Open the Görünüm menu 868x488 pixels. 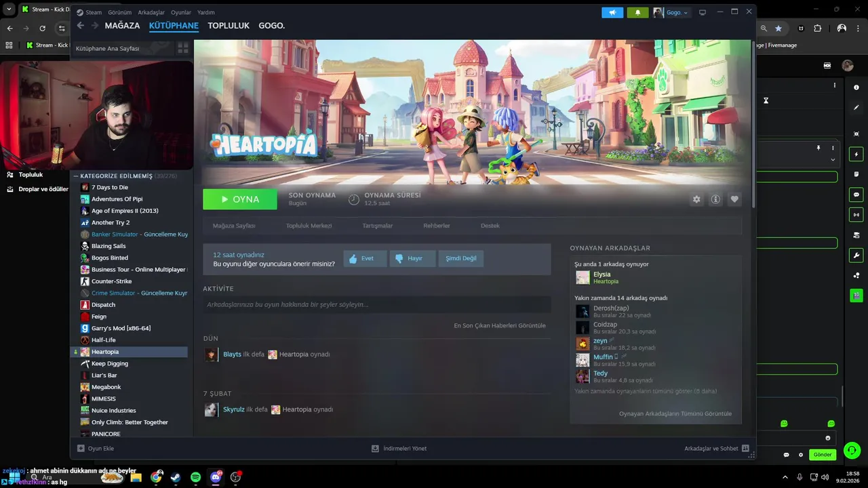120,12
